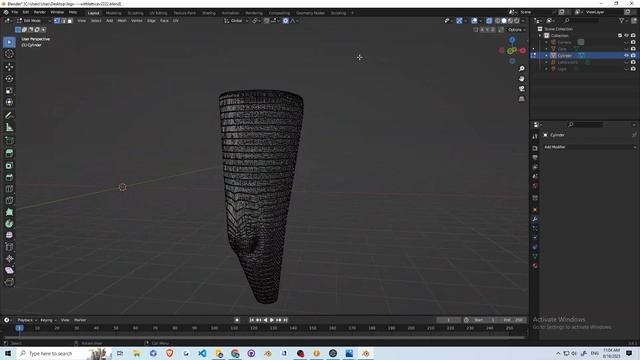The height and width of the screenshot is (360, 640).
Task: Activate the Bevel tool
Action: point(9,177)
